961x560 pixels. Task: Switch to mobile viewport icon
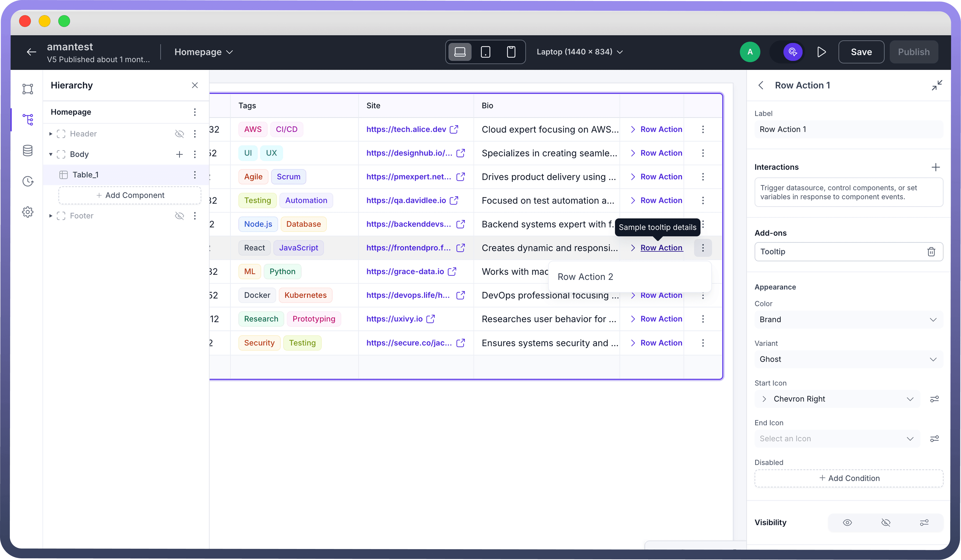point(511,52)
